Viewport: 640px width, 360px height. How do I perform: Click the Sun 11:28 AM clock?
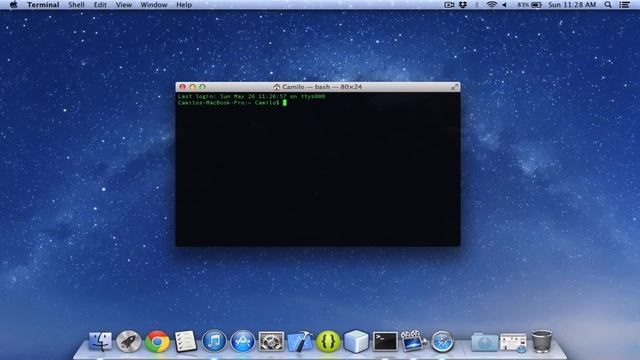(x=572, y=5)
